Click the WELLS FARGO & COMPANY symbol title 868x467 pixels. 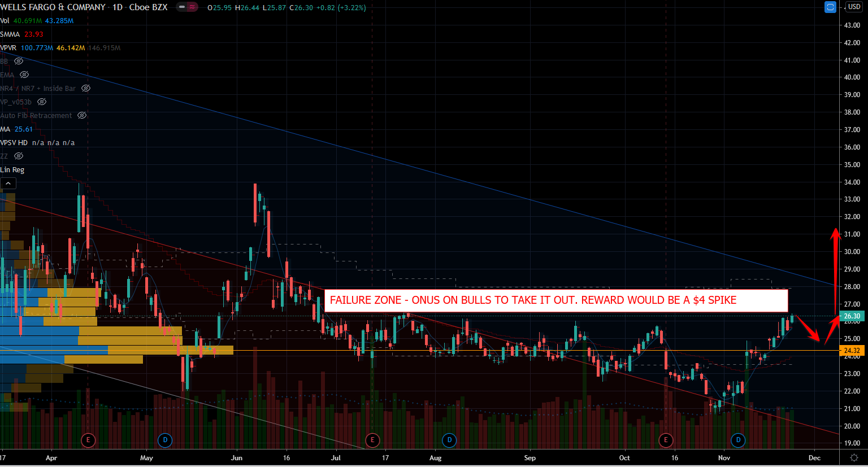[x=53, y=7]
